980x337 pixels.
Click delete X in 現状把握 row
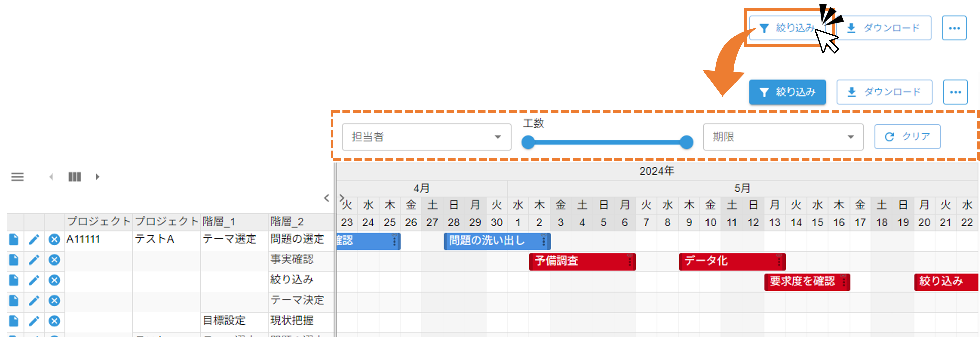point(55,321)
